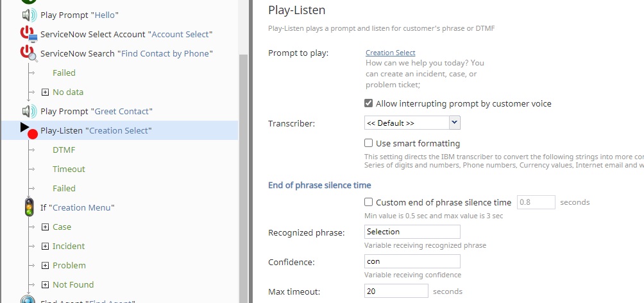Image resolution: width=644 pixels, height=303 pixels.
Task: Expand the Incident branch
Action: (x=45, y=247)
